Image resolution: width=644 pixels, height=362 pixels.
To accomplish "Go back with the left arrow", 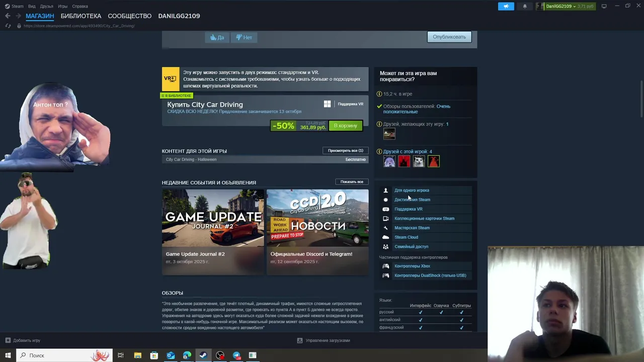I will (8, 16).
